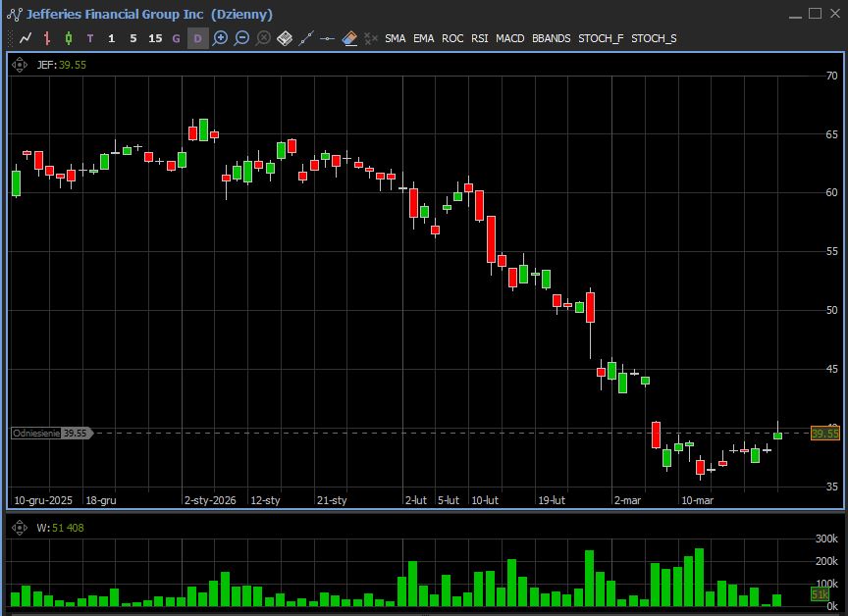The height and width of the screenshot is (616, 848).
Task: Switch to tick (T) interval
Action: pos(90,38)
